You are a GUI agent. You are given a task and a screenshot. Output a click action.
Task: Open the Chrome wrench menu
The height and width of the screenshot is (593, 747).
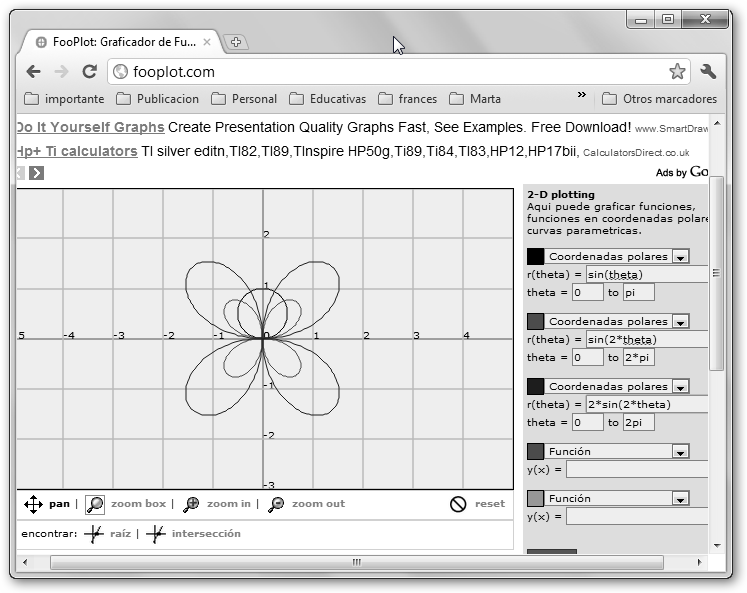[x=709, y=72]
